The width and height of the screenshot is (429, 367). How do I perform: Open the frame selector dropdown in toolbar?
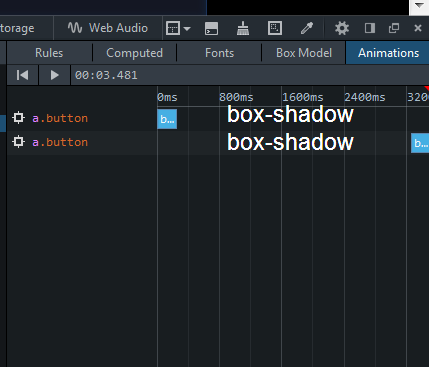point(178,28)
